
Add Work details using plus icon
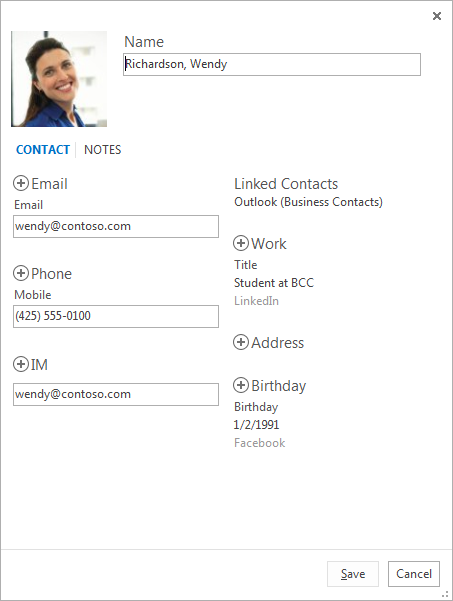coord(241,243)
